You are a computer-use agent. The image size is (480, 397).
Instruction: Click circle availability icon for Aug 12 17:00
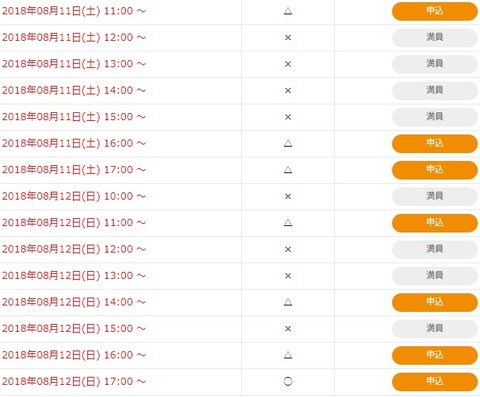[x=288, y=381]
